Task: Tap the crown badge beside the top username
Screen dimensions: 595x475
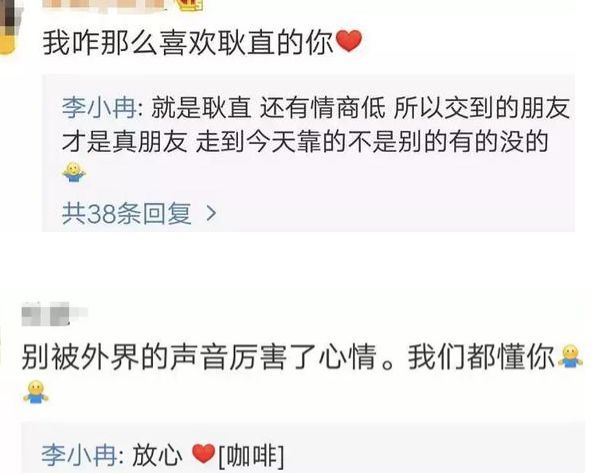Action: point(191,5)
